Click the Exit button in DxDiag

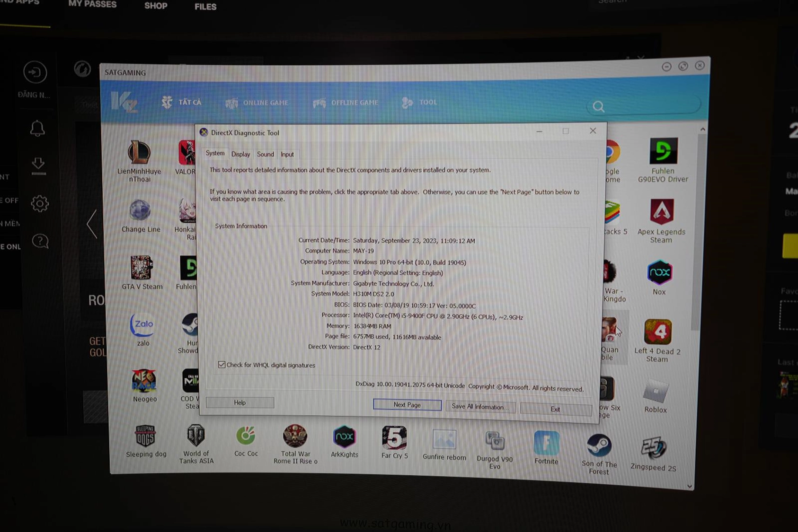click(555, 409)
